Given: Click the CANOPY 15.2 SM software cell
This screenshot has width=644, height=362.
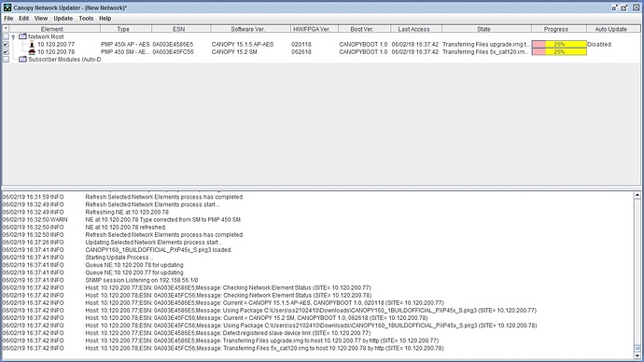Looking at the screenshot, I should 234,51.
